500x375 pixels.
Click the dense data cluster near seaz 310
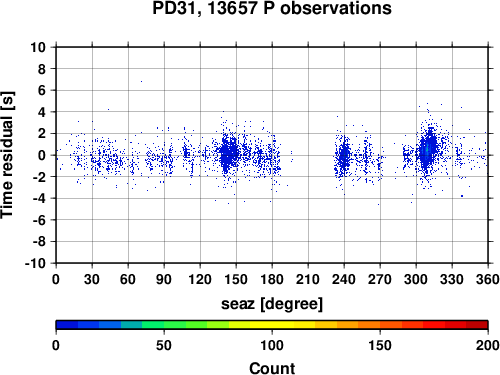428,150
